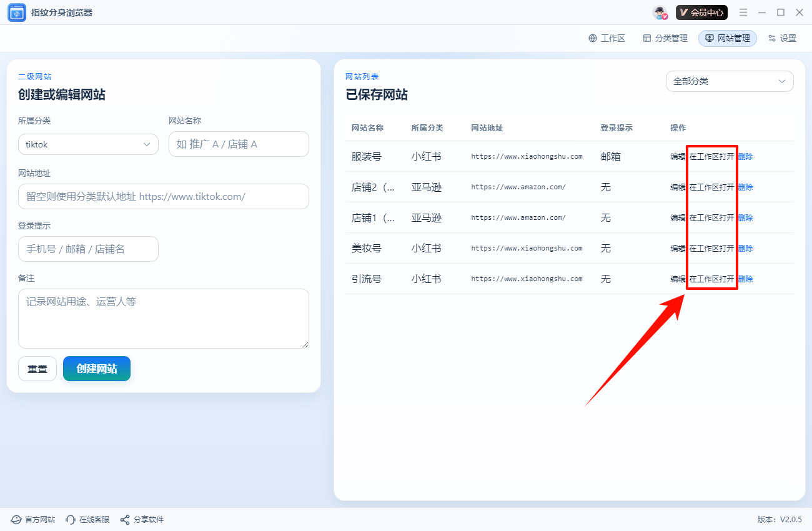Open 引流号 in the workspace
This screenshot has width=812, height=531.
pyautogui.click(x=711, y=279)
